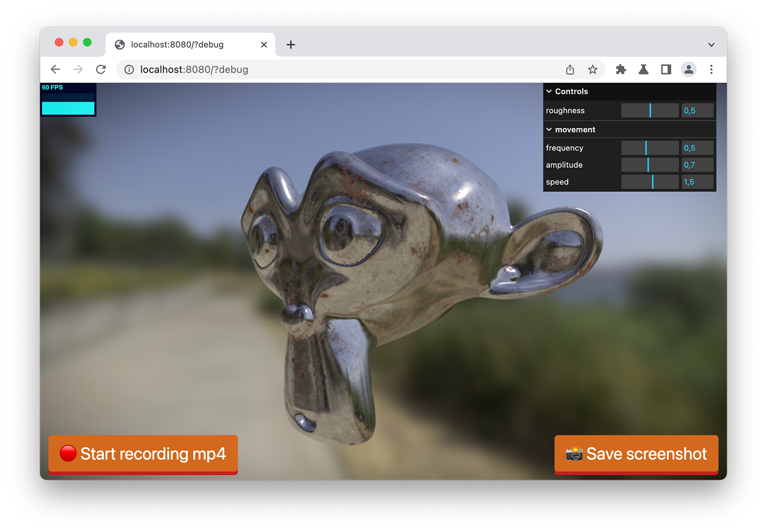Open a new tab with the plus button
Viewport: 766px width, 532px height.
pos(291,45)
